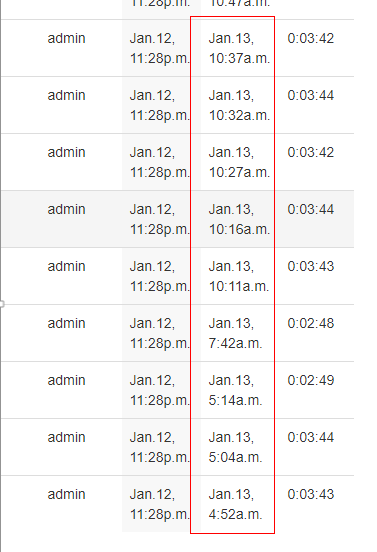Click the Jan.13, 4:52a.m. timestamp

click(235, 504)
